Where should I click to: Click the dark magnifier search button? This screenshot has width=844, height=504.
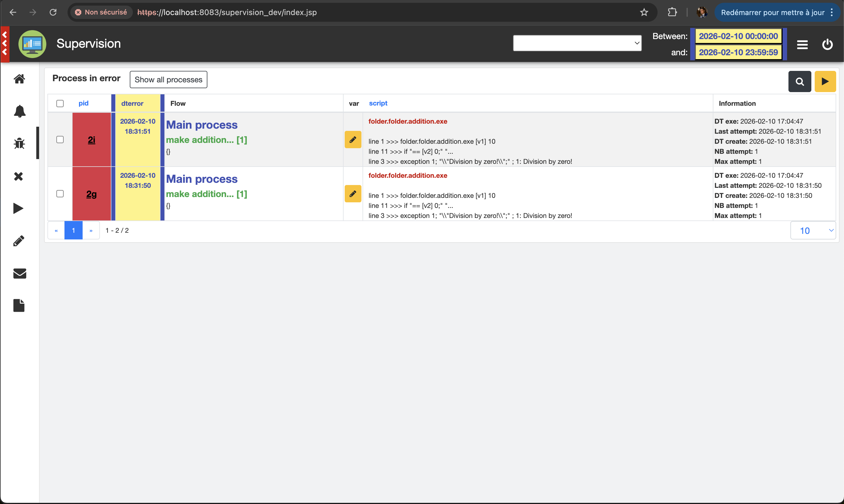click(x=800, y=81)
